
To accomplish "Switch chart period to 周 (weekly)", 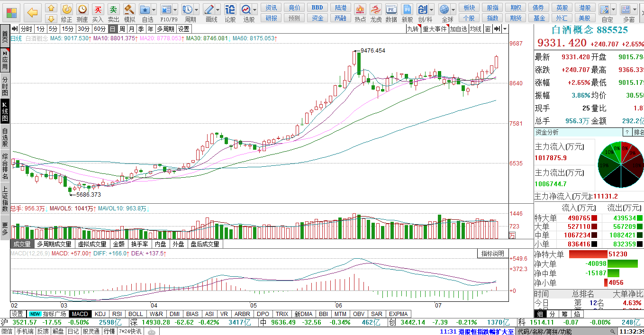I will coord(122,29).
